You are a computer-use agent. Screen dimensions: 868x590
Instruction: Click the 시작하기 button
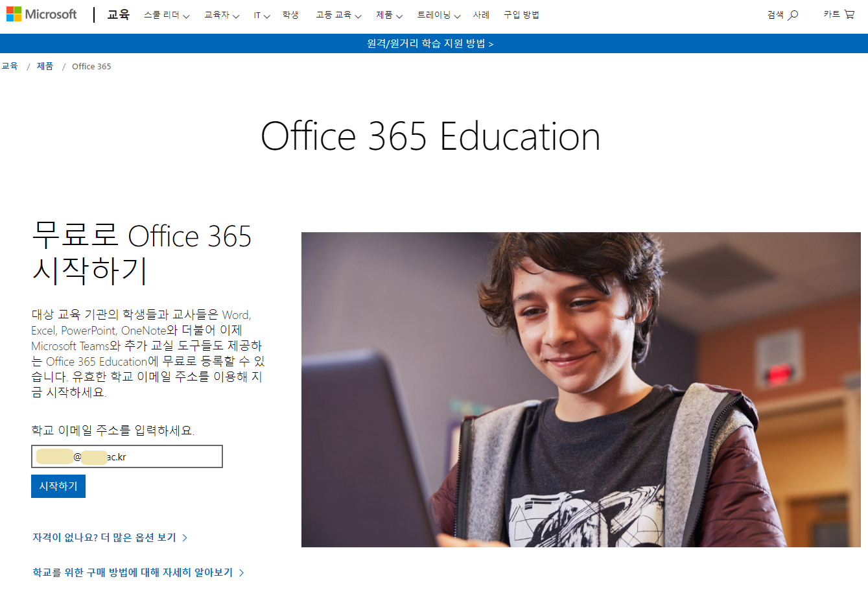58,486
